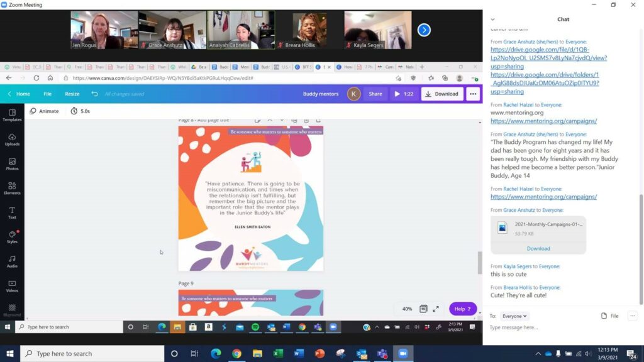
Task: Click the browser home icon
Action: [50, 78]
